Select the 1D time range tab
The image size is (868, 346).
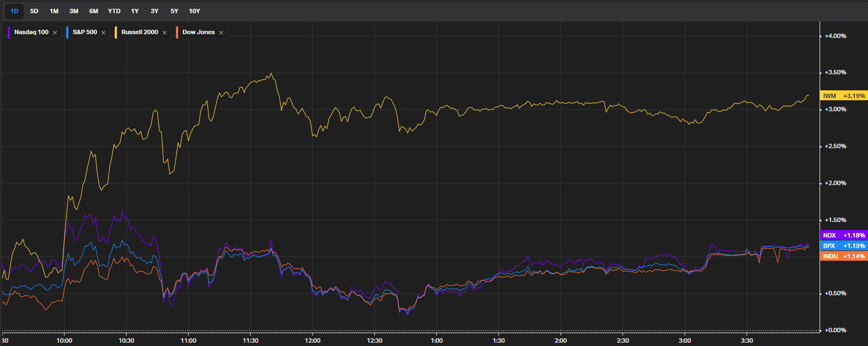click(x=14, y=11)
